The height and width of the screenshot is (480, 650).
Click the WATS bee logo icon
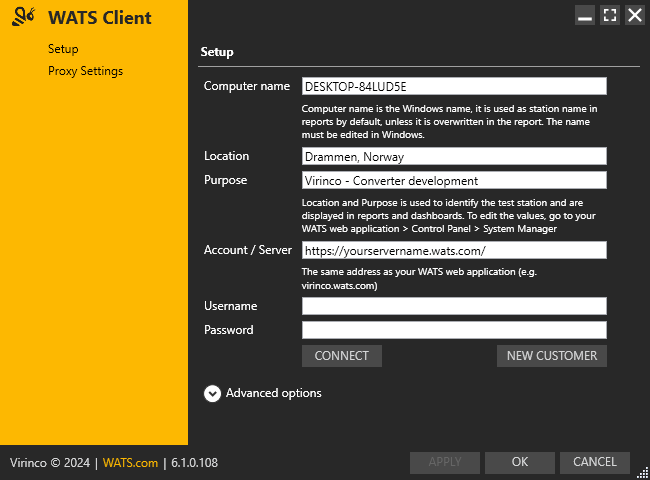[23, 17]
